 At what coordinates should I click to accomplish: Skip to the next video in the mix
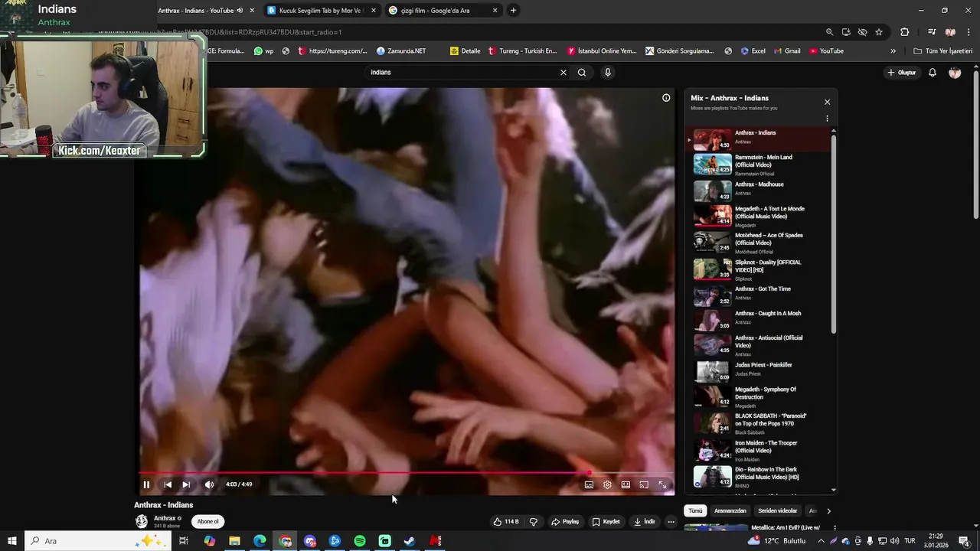[186, 484]
